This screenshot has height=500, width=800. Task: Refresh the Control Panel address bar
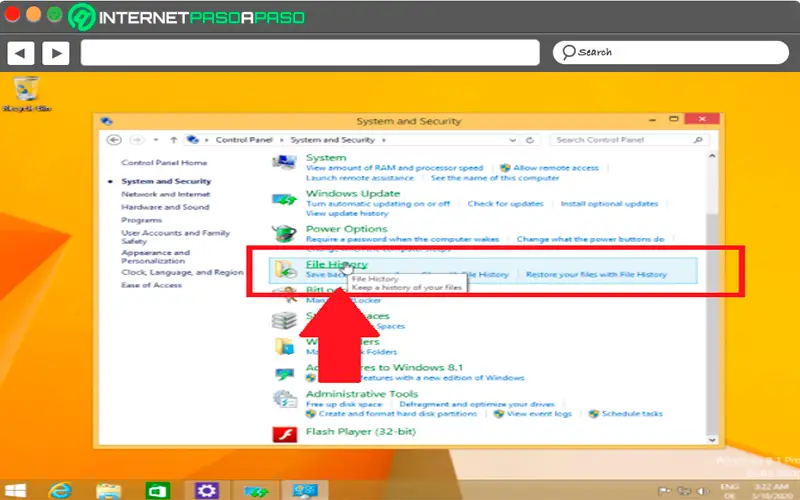(530, 140)
